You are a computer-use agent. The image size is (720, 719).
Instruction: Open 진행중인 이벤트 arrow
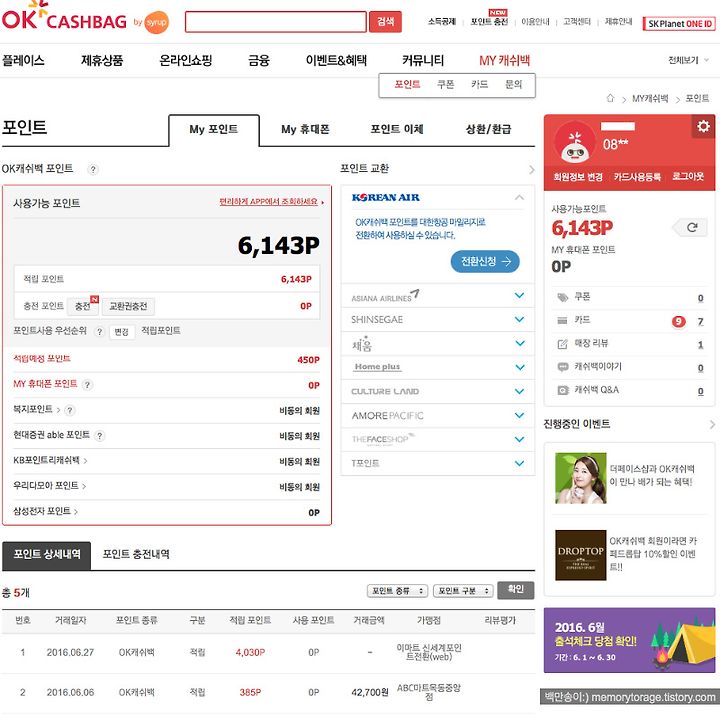click(712, 425)
